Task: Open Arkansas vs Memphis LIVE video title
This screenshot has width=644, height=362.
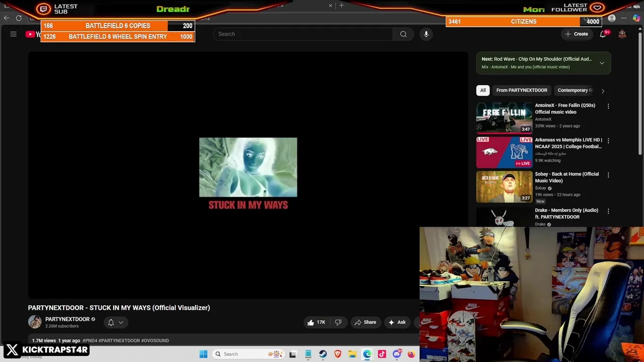Action: point(569,143)
